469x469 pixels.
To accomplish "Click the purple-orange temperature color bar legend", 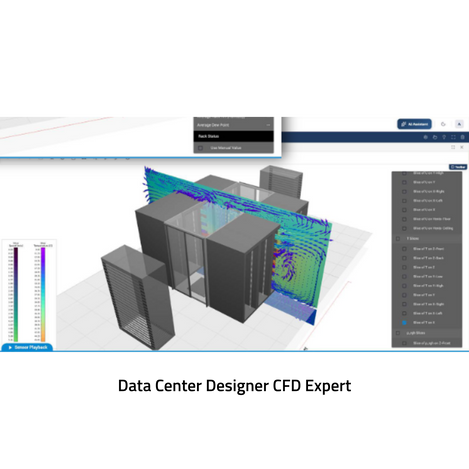I will pos(43,294).
